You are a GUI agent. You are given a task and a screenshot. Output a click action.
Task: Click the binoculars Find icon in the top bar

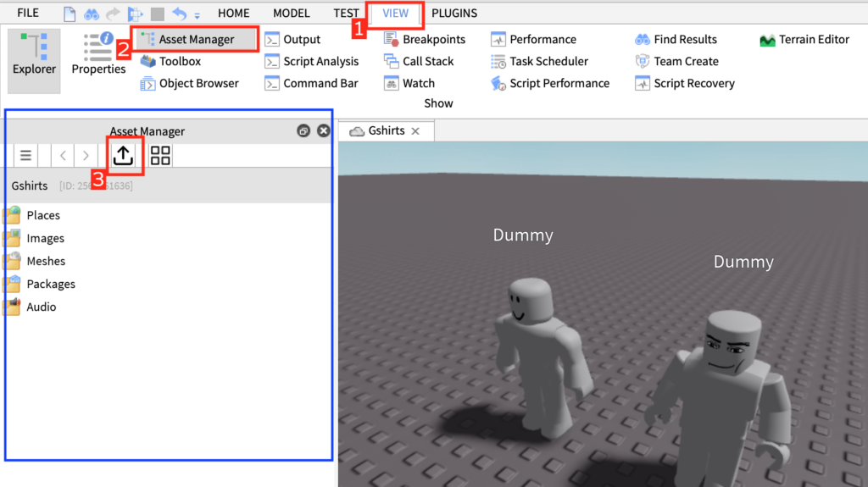(92, 14)
